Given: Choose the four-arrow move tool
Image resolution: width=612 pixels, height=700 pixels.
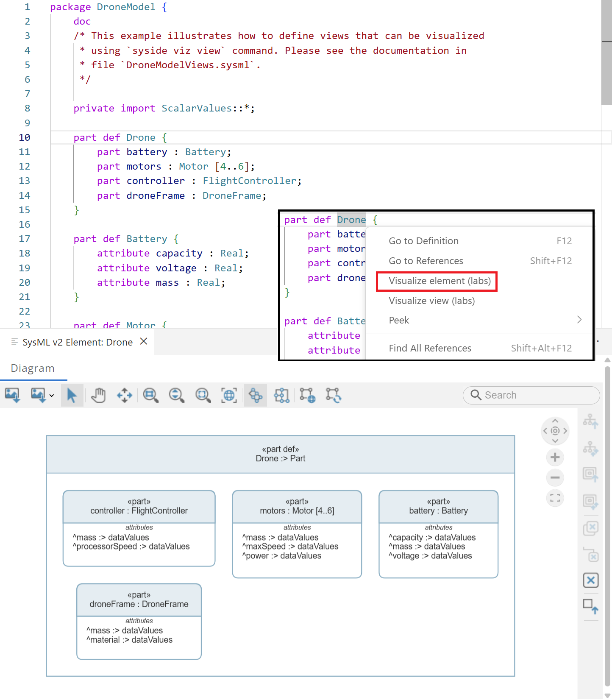Looking at the screenshot, I should [x=125, y=395].
